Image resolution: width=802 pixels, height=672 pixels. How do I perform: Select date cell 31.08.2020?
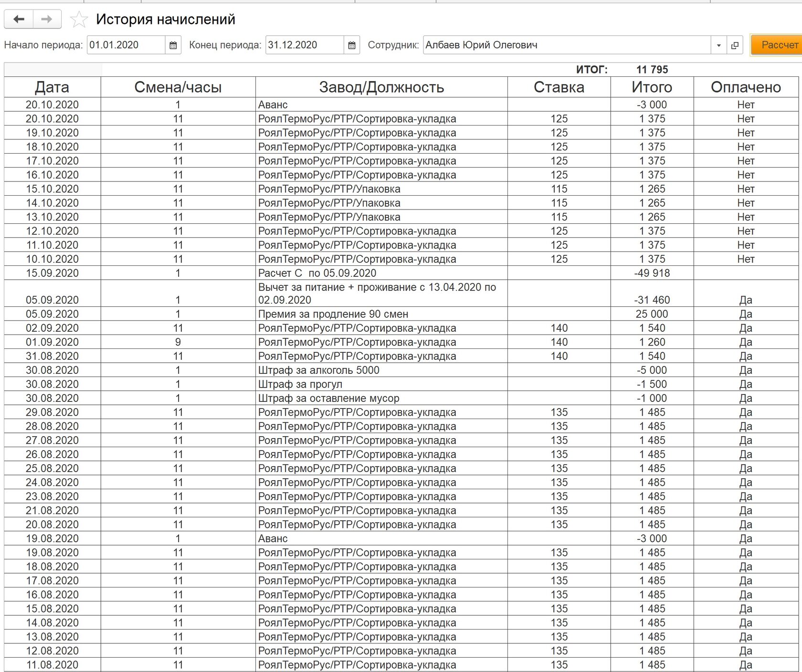(x=52, y=356)
